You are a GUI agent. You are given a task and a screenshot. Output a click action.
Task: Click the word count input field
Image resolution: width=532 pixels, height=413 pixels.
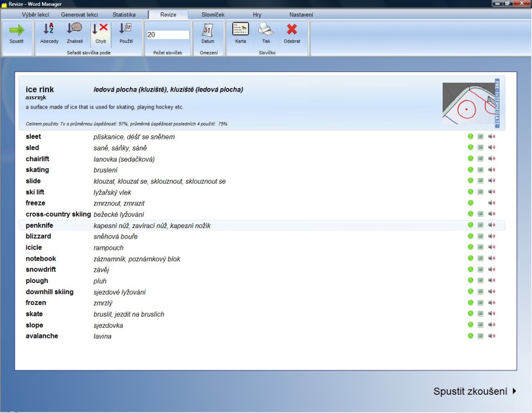[x=167, y=35]
